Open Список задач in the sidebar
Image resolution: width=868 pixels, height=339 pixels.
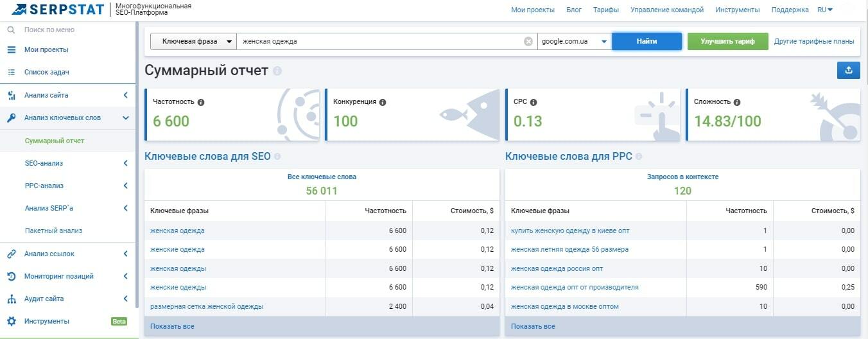pyautogui.click(x=46, y=72)
